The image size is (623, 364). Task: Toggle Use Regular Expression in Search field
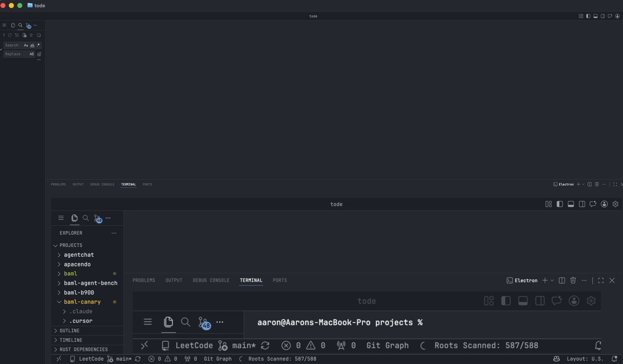[x=38, y=45]
